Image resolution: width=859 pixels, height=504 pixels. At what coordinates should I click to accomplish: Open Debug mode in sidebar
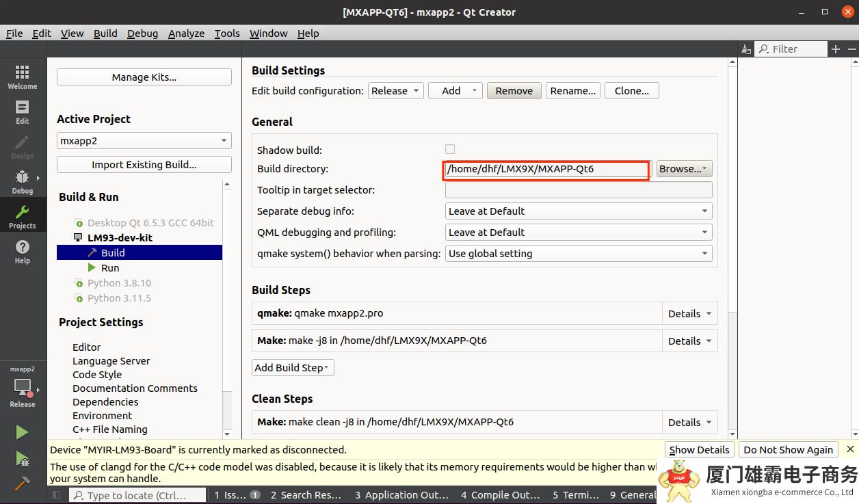click(x=22, y=182)
